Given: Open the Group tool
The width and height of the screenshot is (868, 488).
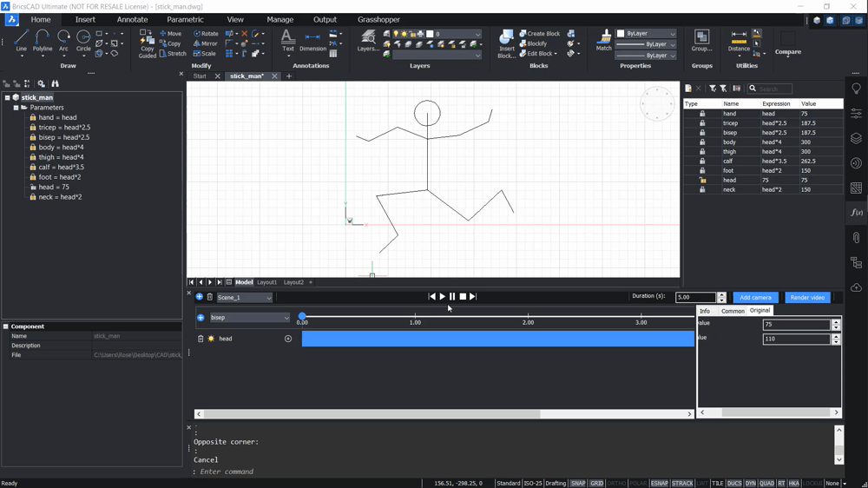Looking at the screenshot, I should 702,41.
